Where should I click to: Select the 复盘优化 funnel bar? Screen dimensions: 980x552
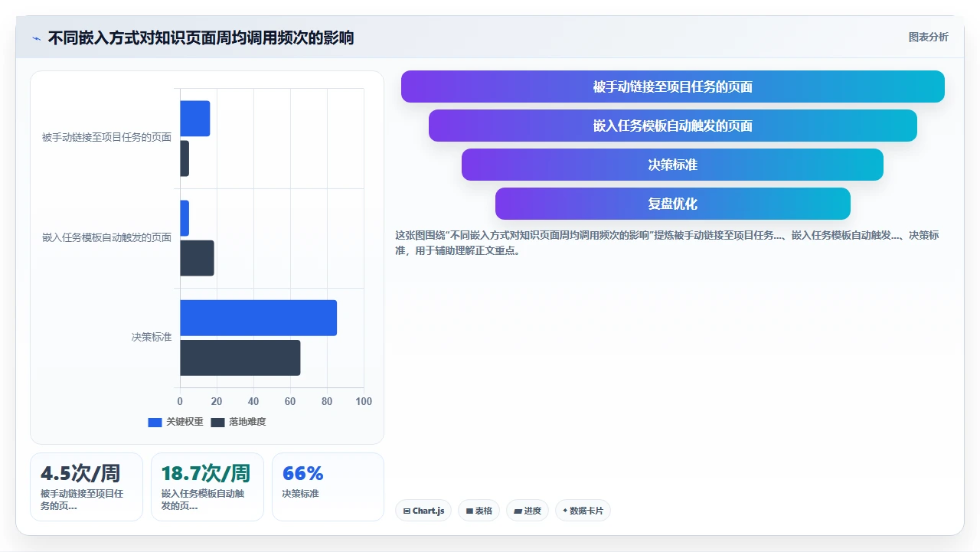[x=672, y=204]
